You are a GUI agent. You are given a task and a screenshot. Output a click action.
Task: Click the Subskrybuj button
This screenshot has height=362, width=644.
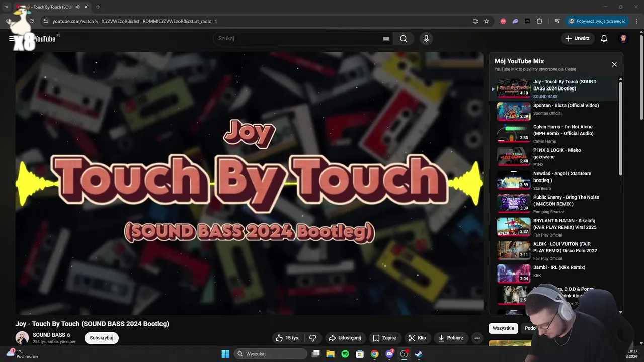pos(102,338)
